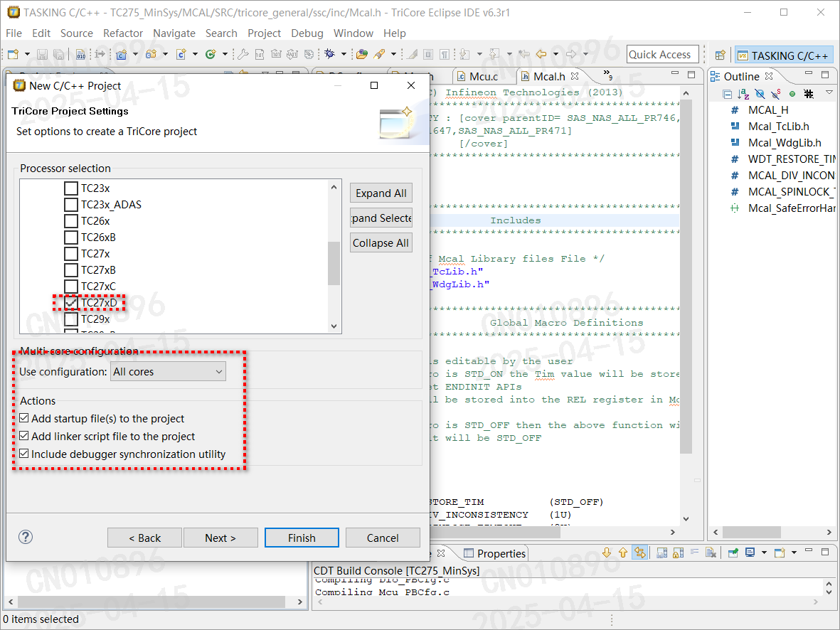Click the Open Element folder icon
Screen dimensions: 840x630
(x=362, y=54)
